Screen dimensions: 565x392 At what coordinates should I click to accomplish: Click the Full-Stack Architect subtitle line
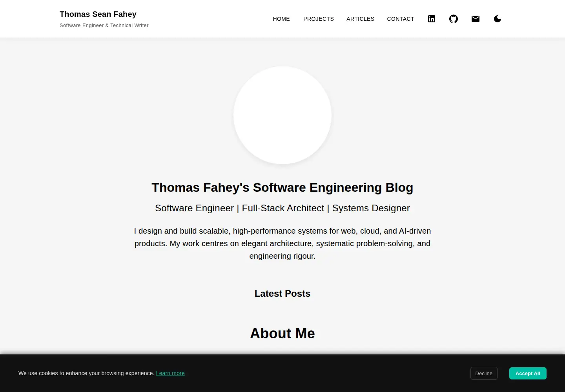[282, 208]
